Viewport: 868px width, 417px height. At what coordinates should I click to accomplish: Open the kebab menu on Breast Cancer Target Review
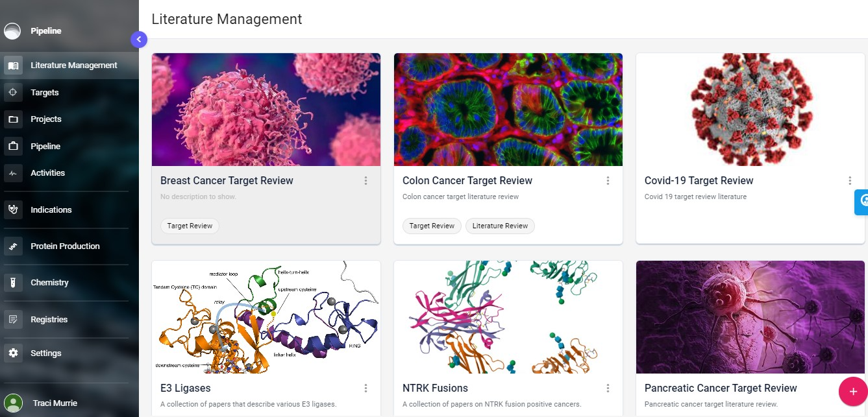[x=366, y=180]
